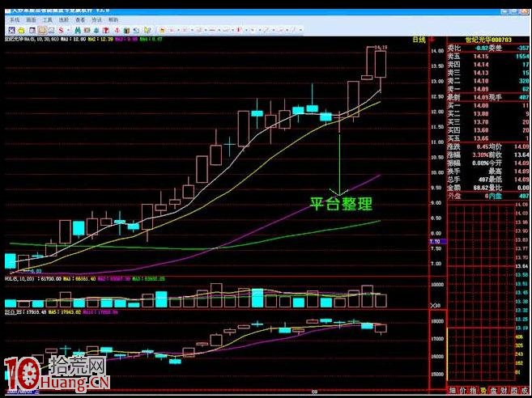Click the blue back-arrow toolbar icon
Screen dimensions: 532x398
point(136,31)
